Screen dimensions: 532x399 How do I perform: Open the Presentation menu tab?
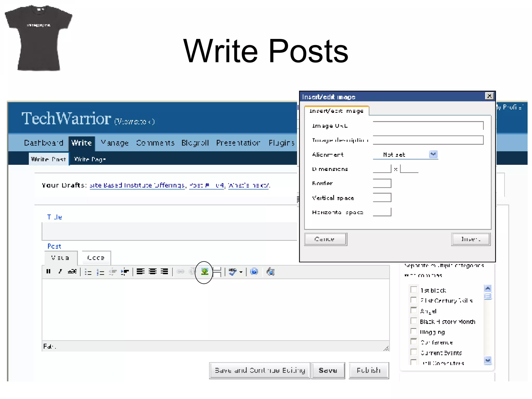[238, 143]
